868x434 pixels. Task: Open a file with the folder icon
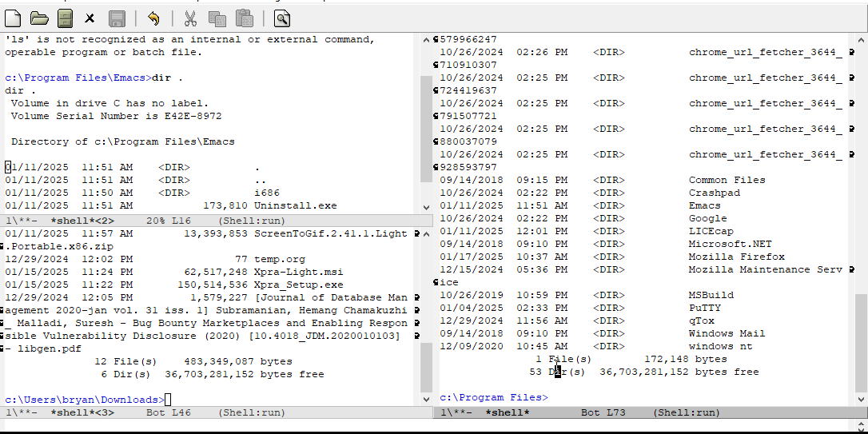click(38, 19)
